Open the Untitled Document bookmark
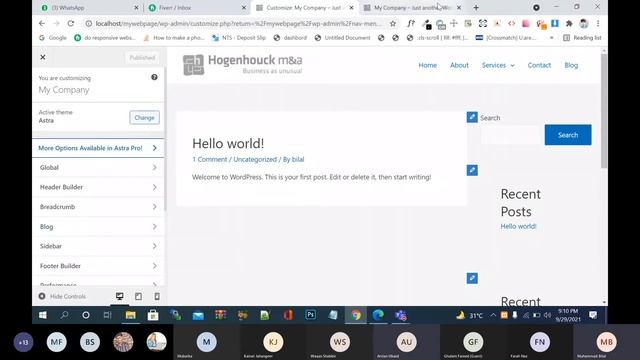 pyautogui.click(x=342, y=38)
